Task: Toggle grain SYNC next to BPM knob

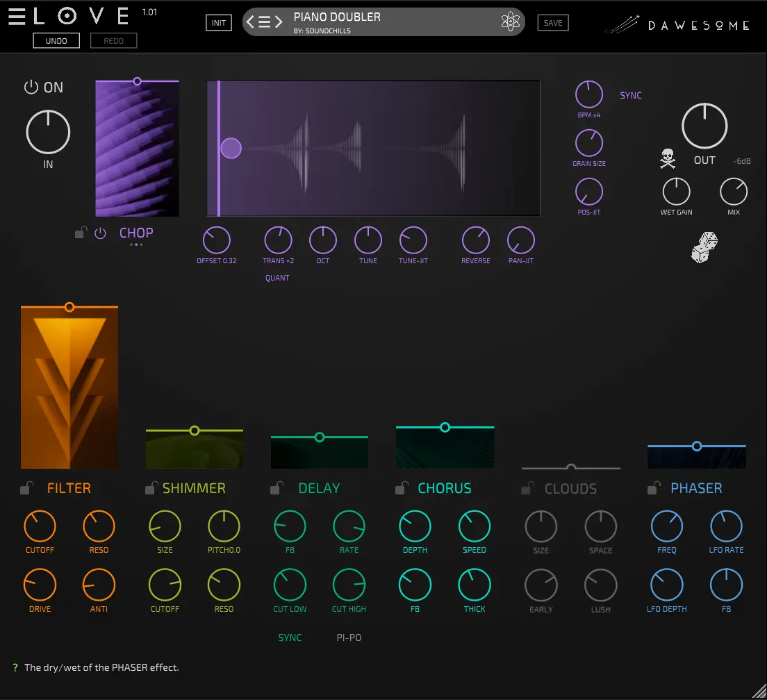Action: 631,95
